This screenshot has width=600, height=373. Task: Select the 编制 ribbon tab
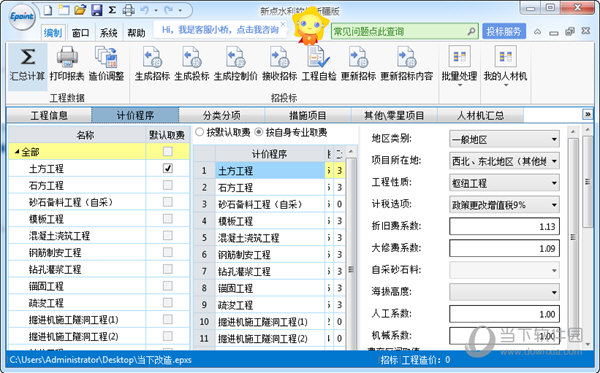(x=53, y=33)
